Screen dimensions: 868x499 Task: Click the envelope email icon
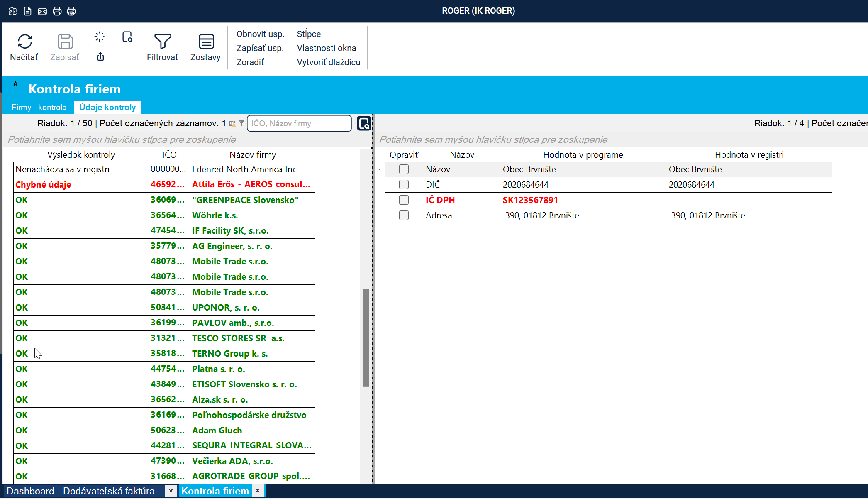[42, 11]
